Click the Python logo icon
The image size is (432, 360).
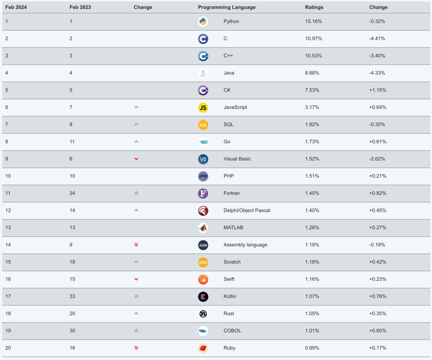coord(203,21)
